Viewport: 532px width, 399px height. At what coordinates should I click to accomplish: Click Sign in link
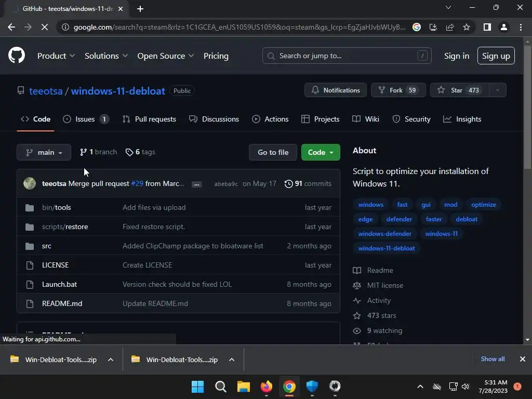[457, 56]
